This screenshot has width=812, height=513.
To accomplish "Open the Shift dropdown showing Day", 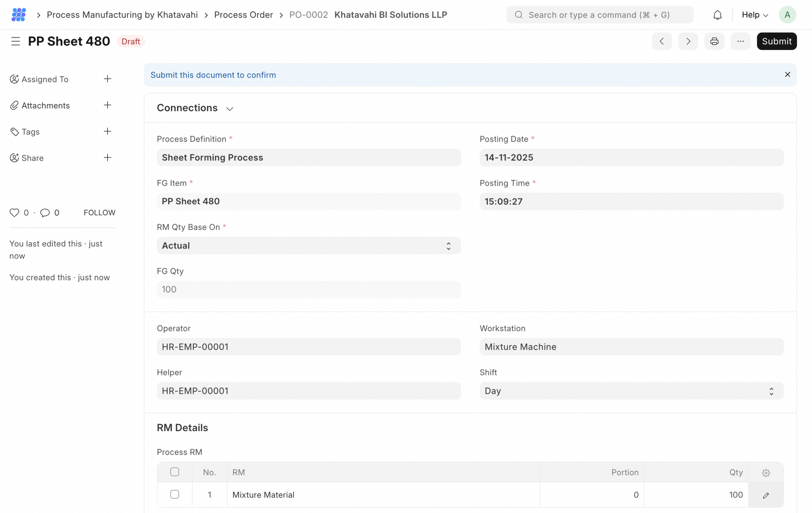I will [x=631, y=391].
